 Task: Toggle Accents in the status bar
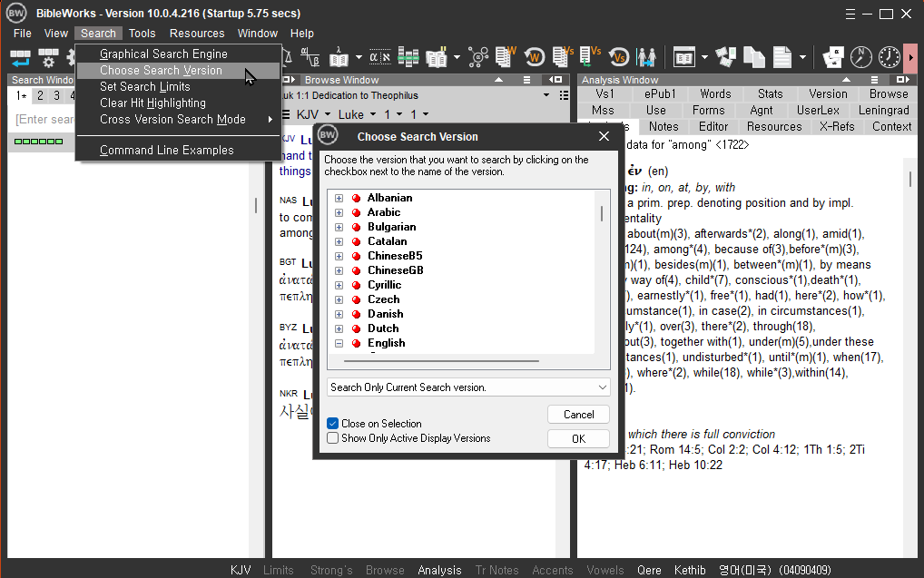coord(552,570)
